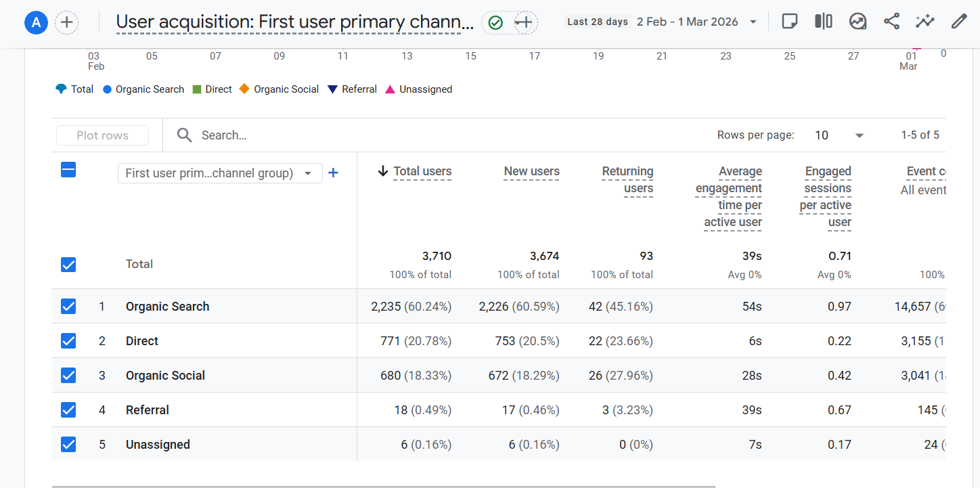
Task: Click the pencil icon to customize report
Action: pos(958,22)
